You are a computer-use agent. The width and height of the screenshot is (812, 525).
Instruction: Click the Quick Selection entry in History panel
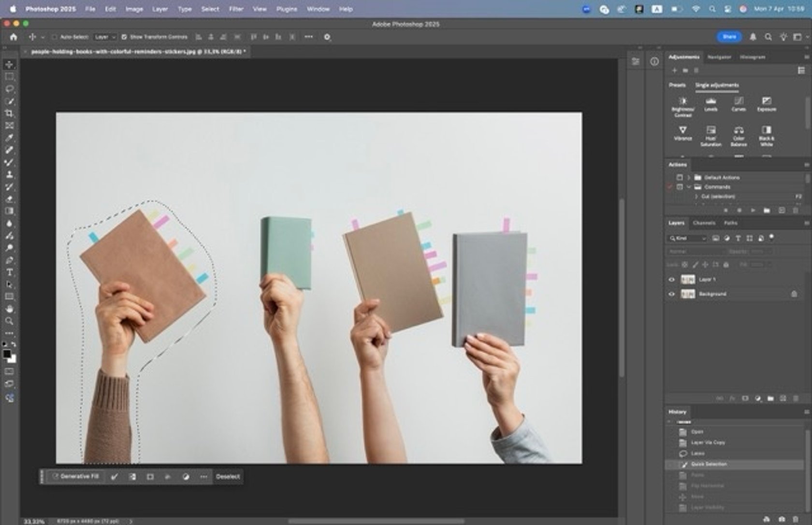tap(709, 464)
